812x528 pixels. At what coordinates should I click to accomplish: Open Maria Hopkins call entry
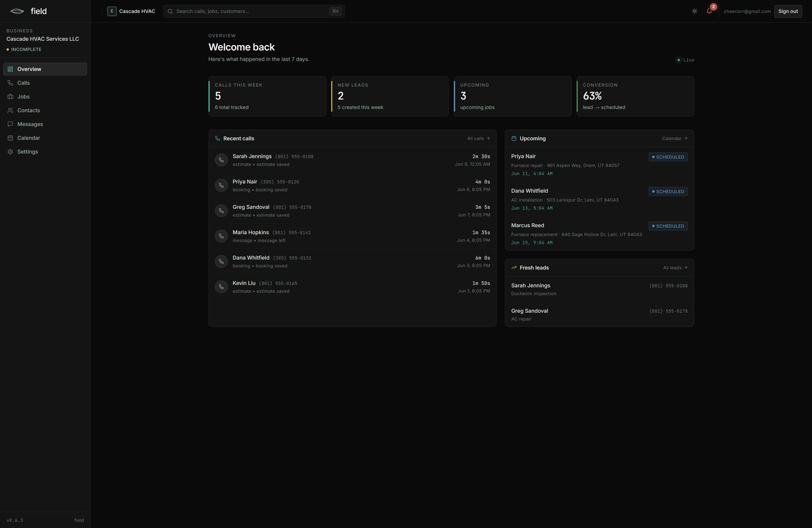(352, 236)
